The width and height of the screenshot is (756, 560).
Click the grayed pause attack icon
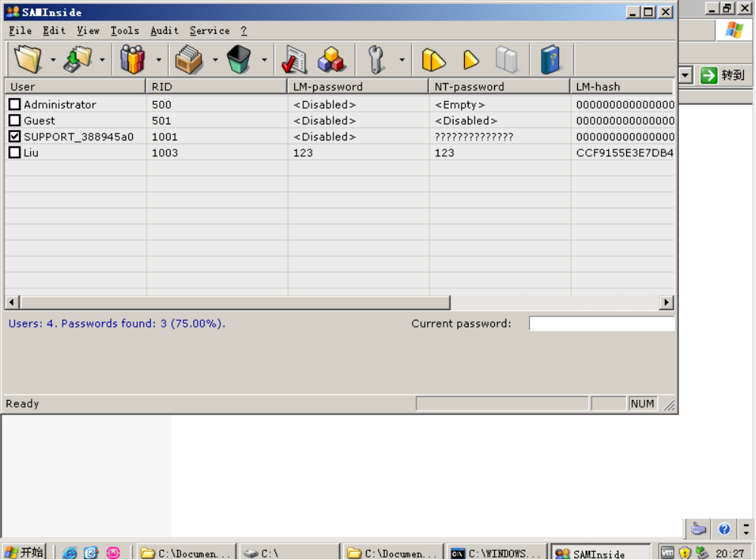tap(507, 60)
